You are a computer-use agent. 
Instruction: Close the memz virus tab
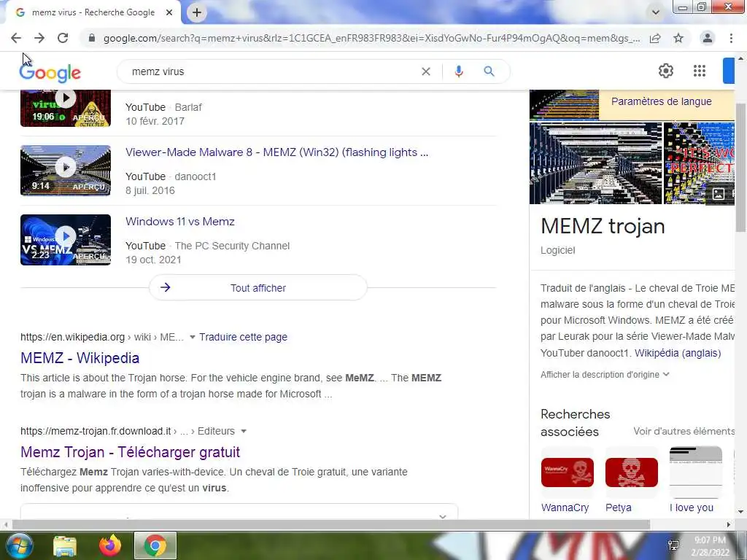[169, 12]
